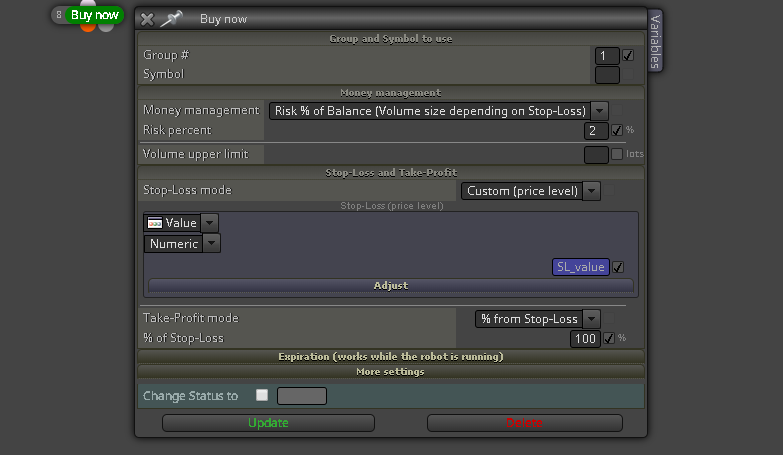Toggle the Money management checkbox
The width and height of the screenshot is (783, 455).
pyautogui.click(x=617, y=110)
